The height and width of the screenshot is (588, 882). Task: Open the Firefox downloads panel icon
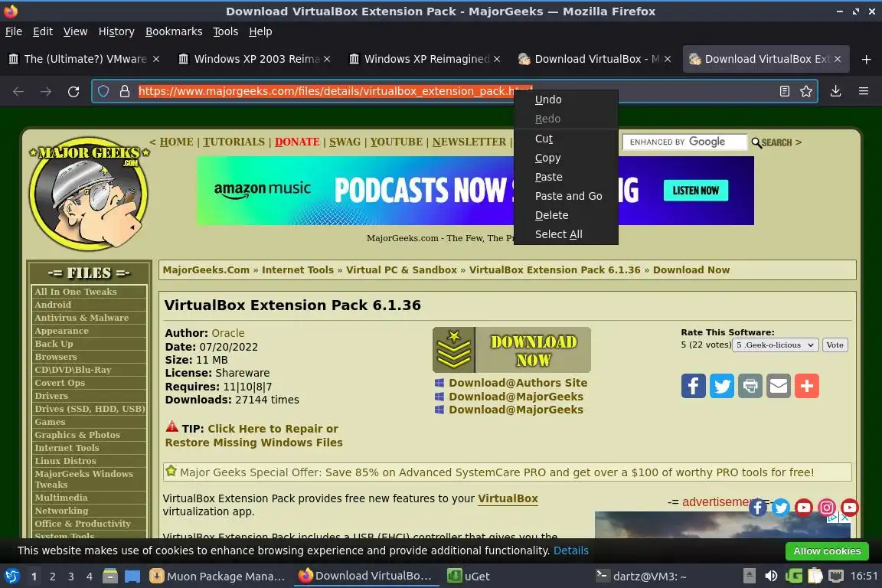(836, 91)
